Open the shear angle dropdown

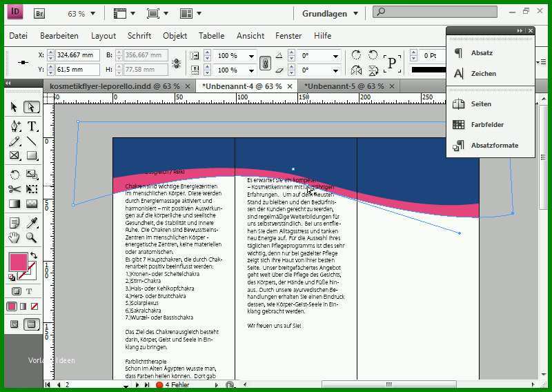[x=335, y=70]
